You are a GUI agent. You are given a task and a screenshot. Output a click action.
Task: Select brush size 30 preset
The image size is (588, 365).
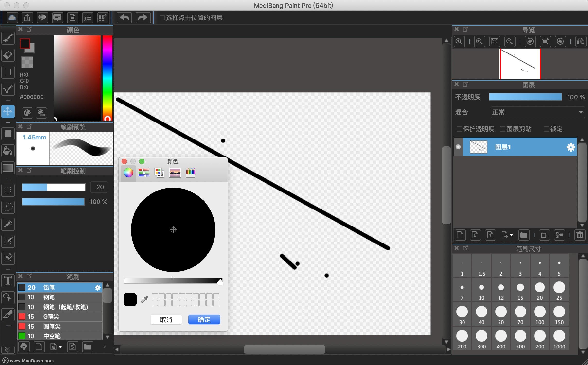(462, 314)
